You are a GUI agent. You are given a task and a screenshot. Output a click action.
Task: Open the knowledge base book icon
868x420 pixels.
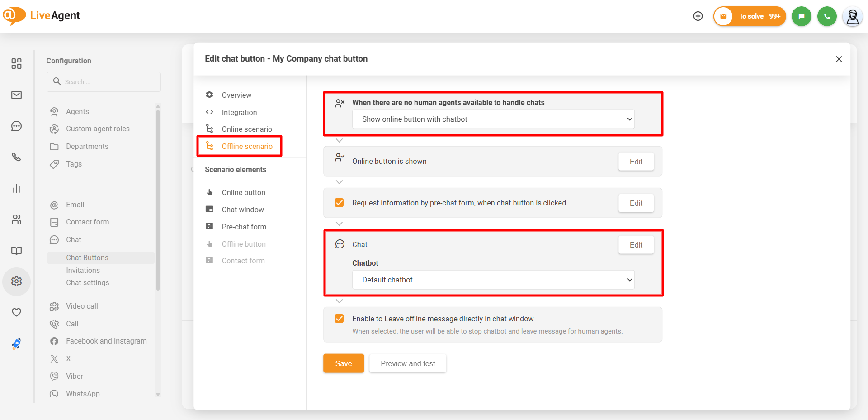click(x=17, y=251)
